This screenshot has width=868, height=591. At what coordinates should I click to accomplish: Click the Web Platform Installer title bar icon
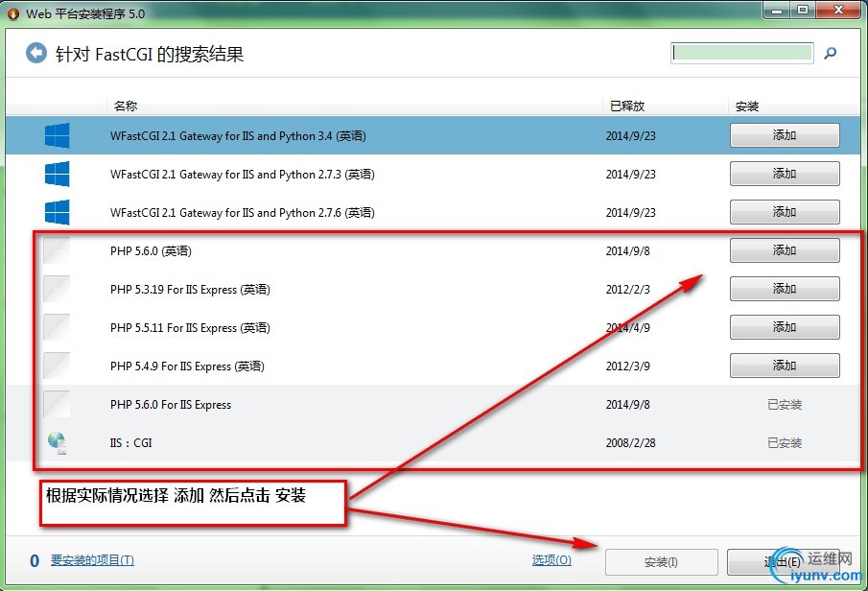tap(13, 13)
